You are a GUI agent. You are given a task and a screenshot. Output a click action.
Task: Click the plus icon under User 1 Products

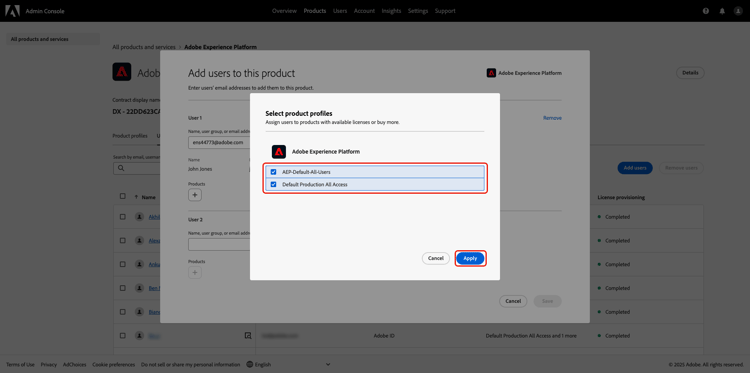(x=195, y=195)
